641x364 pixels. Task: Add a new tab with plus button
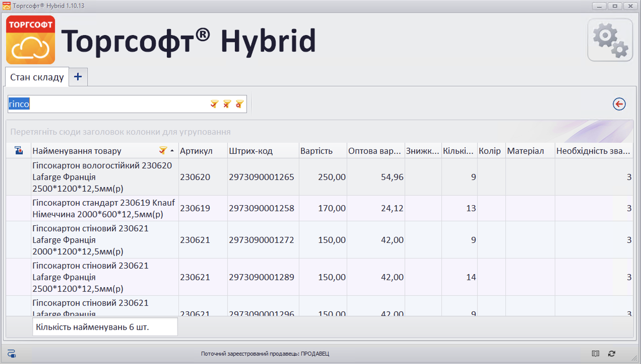click(78, 77)
